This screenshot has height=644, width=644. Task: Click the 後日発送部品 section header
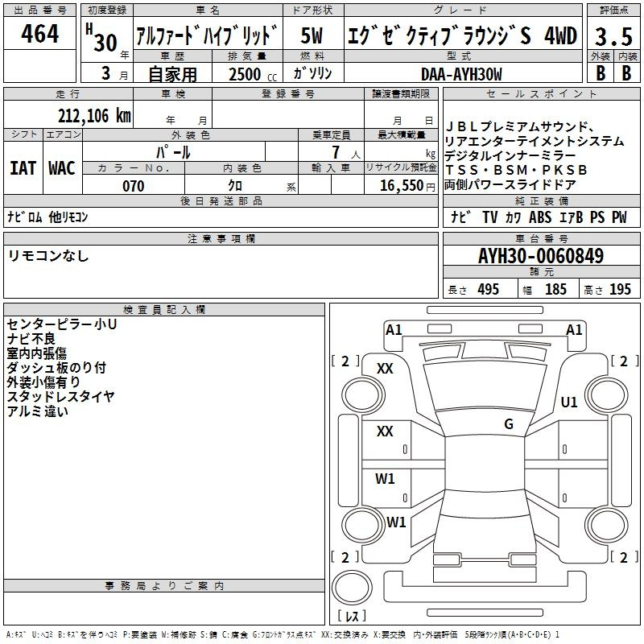221,200
